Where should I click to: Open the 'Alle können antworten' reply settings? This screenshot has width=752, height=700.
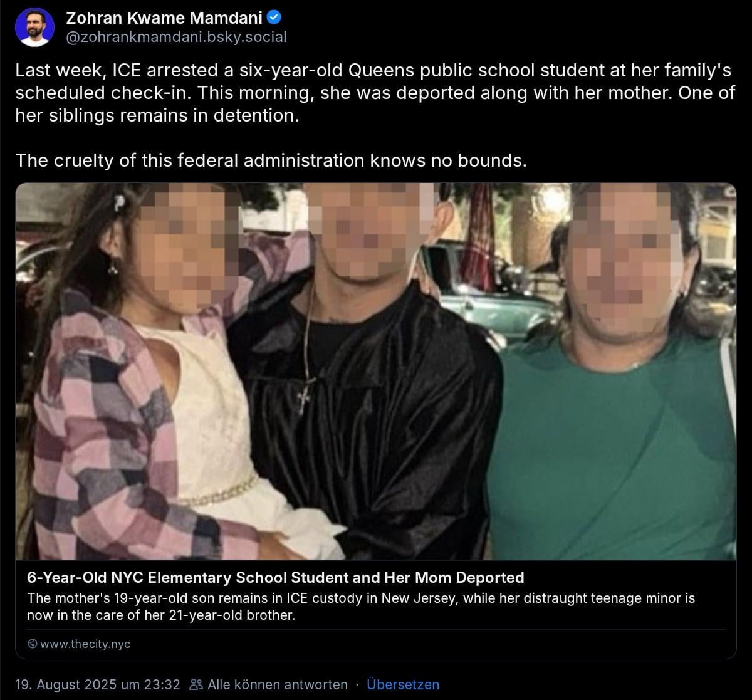[x=278, y=684]
